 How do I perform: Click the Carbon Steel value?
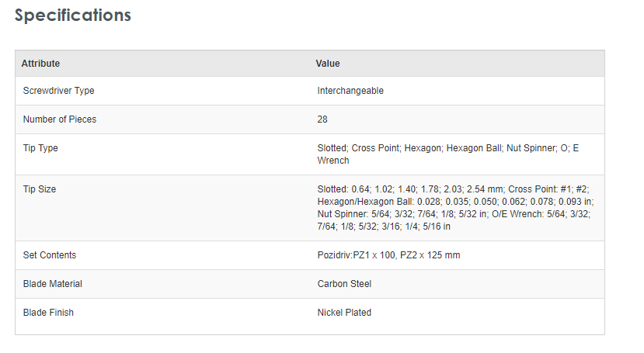[344, 284]
